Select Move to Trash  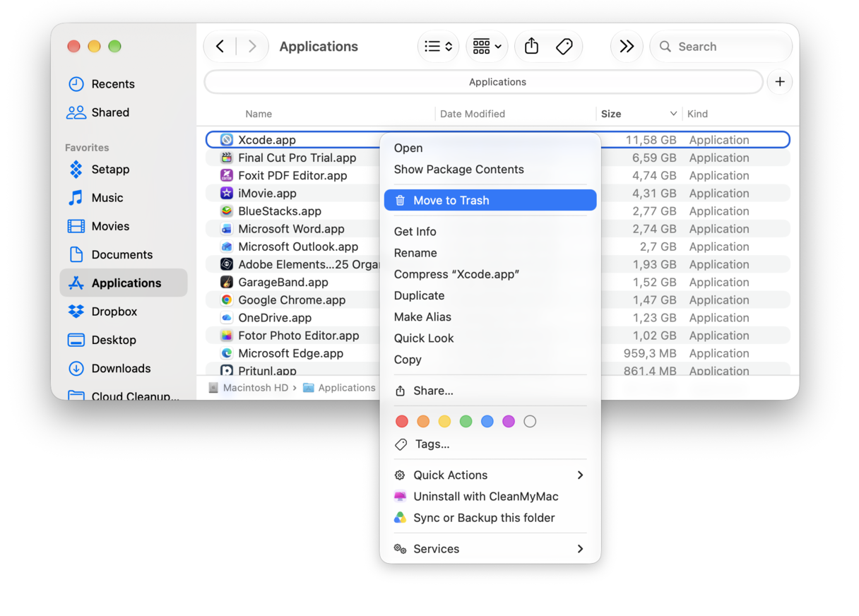click(x=490, y=201)
